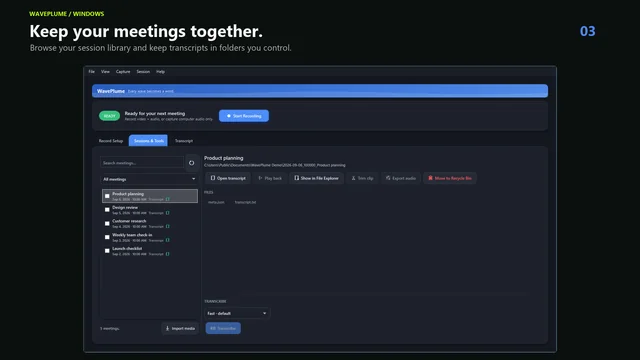Open the View menu
Viewport: 640px width, 360px height.
(x=105, y=71)
